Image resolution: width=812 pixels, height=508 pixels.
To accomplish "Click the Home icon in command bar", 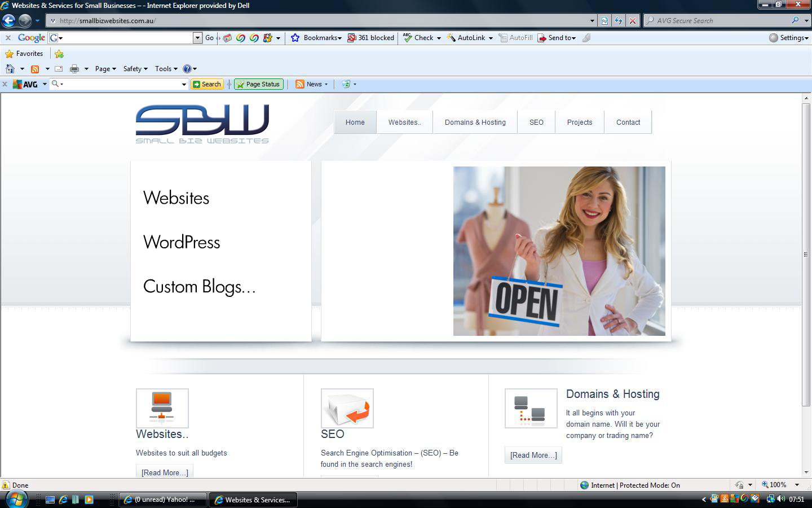I will coord(10,69).
